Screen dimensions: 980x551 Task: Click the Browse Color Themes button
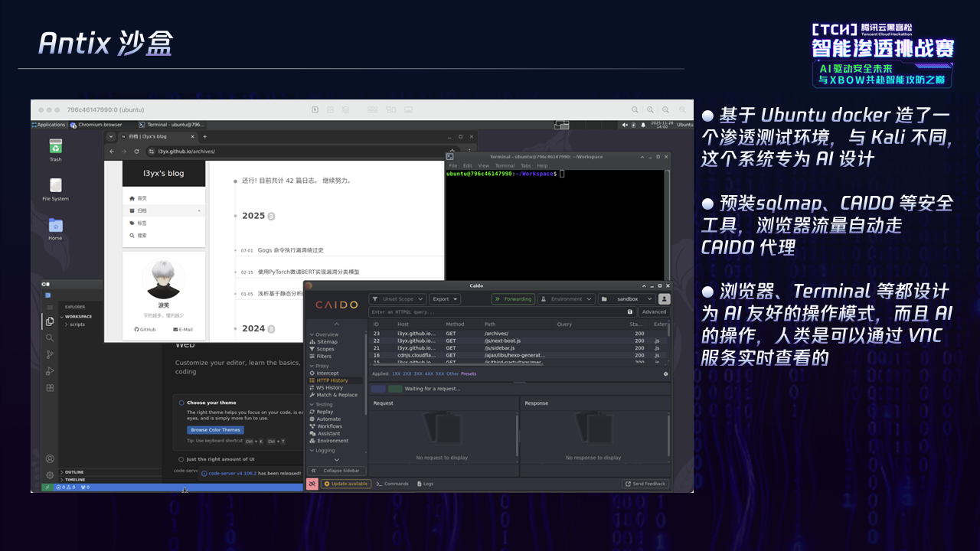tap(215, 430)
